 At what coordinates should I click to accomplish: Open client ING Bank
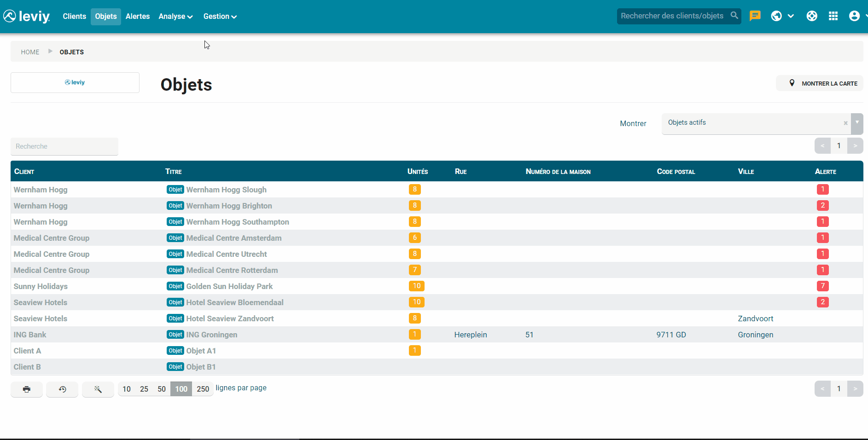pos(30,335)
